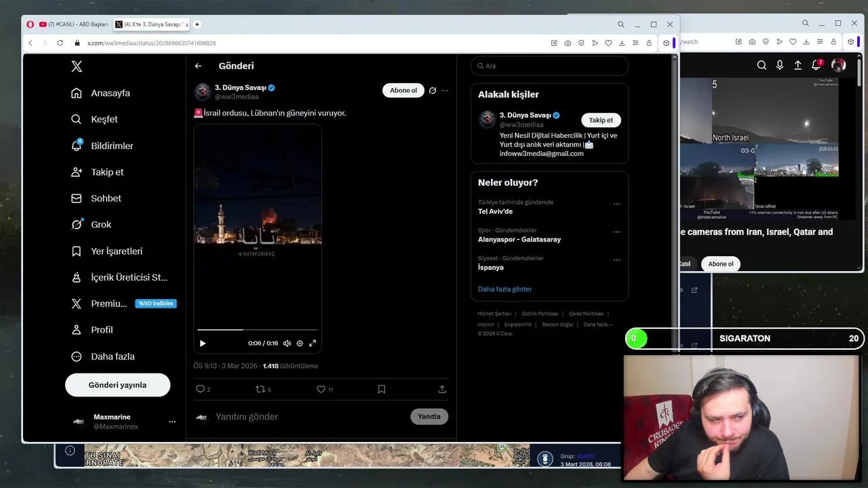Go back with the Gönderi back arrow
Screen dimensions: 868x488
click(x=198, y=66)
